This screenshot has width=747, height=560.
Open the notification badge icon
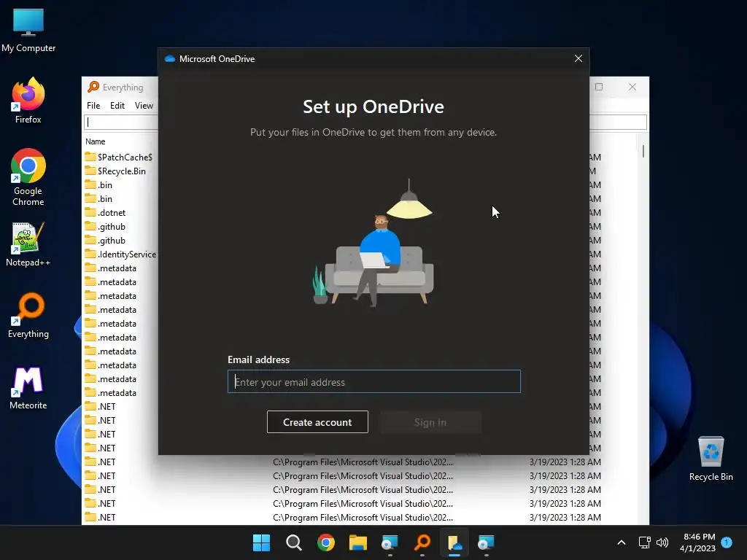tap(727, 542)
